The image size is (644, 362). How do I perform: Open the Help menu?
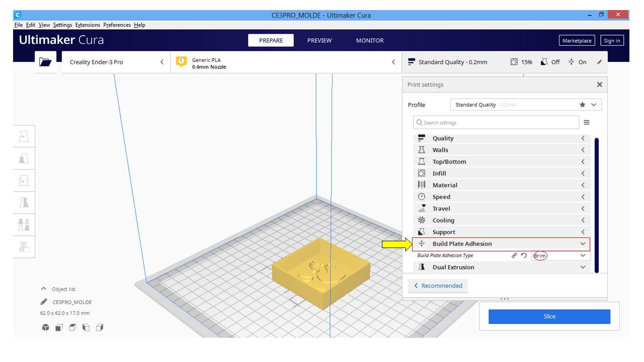point(139,25)
